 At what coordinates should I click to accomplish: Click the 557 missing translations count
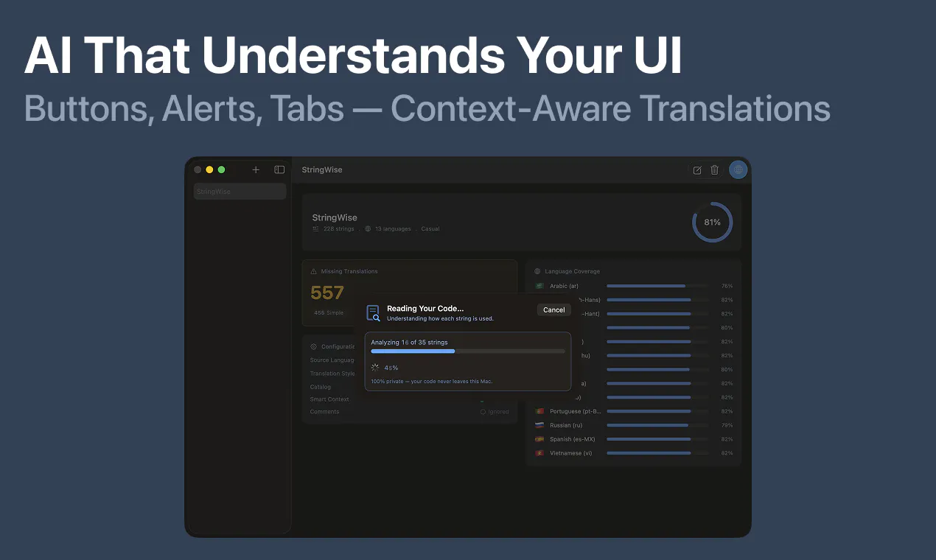327,293
